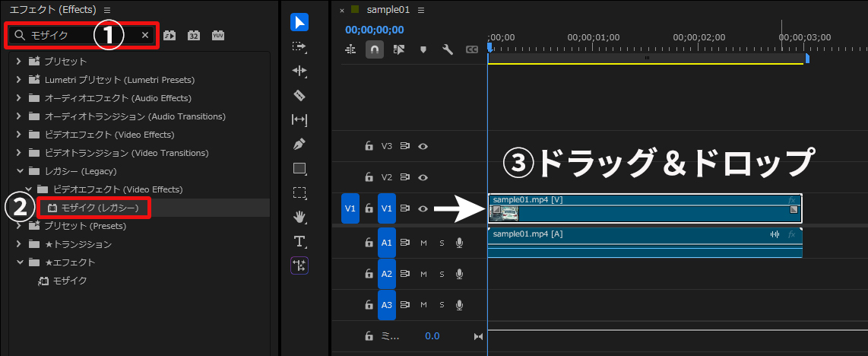Image resolution: width=868 pixels, height=356 pixels.
Task: Toggle Snap in Timeline magnet icon
Action: click(375, 49)
